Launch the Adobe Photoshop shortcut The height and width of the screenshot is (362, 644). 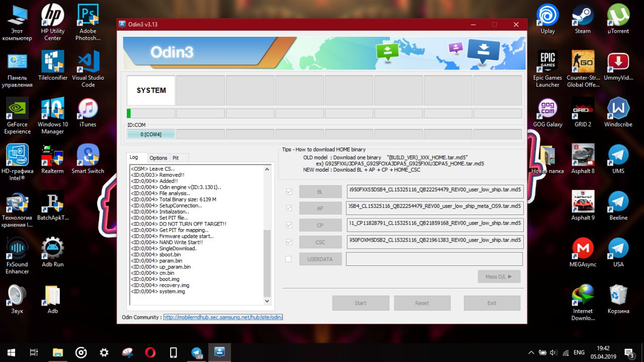pos(88,22)
